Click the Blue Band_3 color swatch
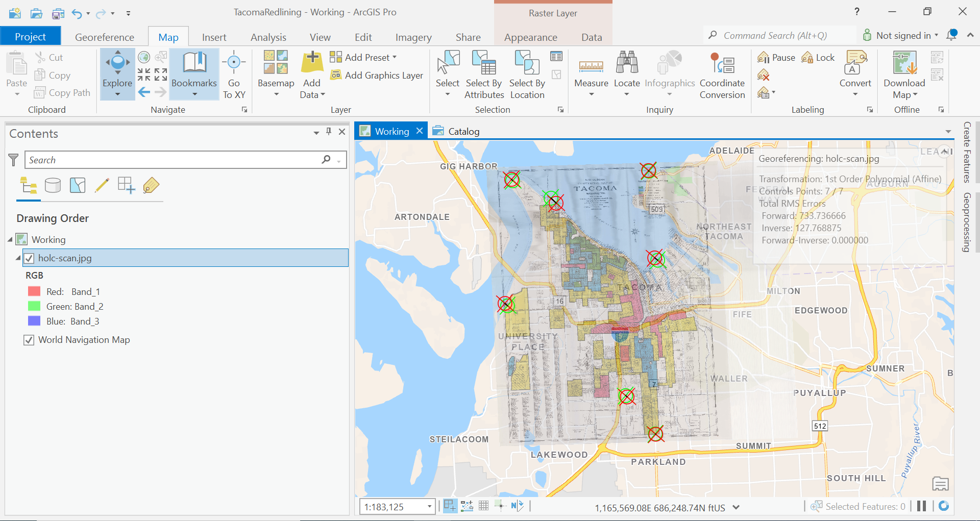This screenshot has height=521, width=980. (34, 321)
